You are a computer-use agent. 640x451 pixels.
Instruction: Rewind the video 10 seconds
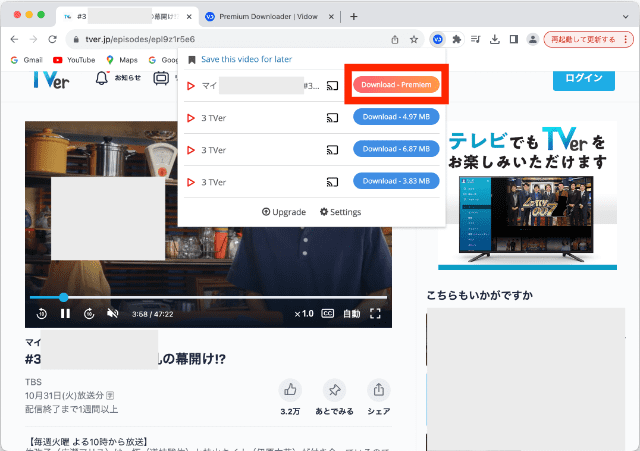click(42, 313)
